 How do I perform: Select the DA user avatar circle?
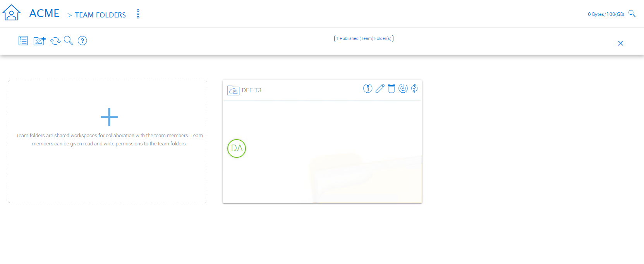(x=237, y=148)
